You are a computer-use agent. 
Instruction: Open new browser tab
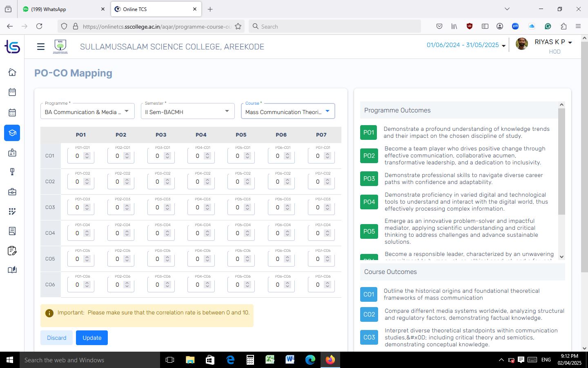point(210,9)
